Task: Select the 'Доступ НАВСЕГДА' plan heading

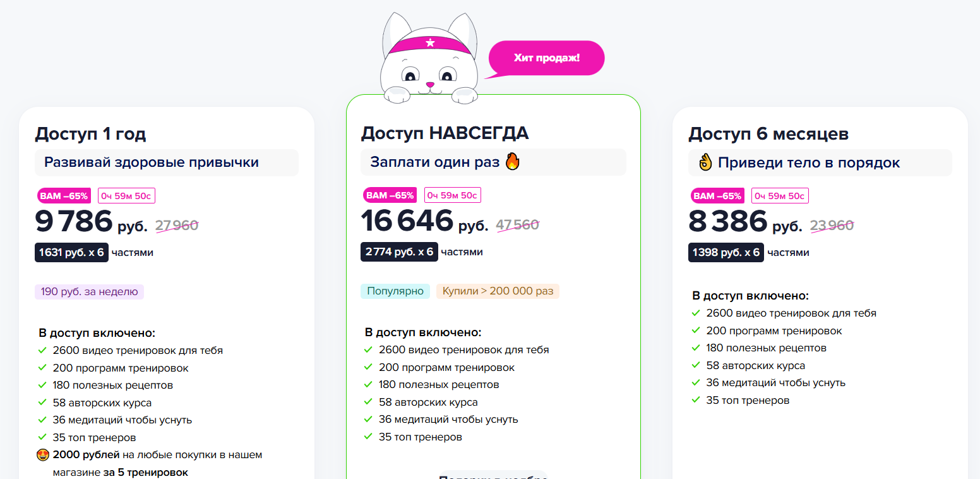Action: [x=445, y=133]
